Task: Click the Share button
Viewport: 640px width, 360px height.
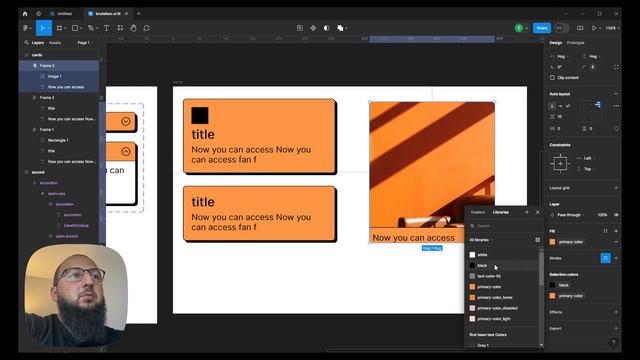Action: pos(542,28)
